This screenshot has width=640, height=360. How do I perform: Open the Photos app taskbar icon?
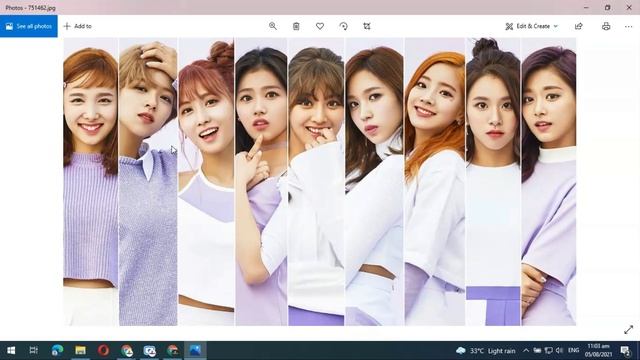195,350
